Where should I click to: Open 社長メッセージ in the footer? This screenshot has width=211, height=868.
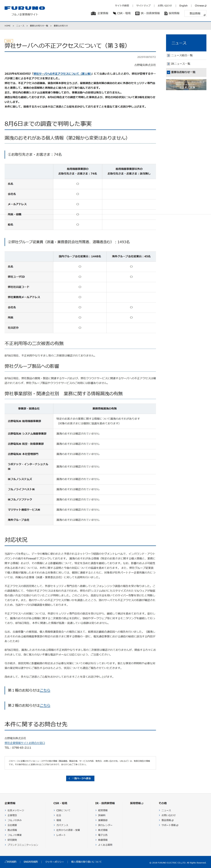(x=16, y=810)
